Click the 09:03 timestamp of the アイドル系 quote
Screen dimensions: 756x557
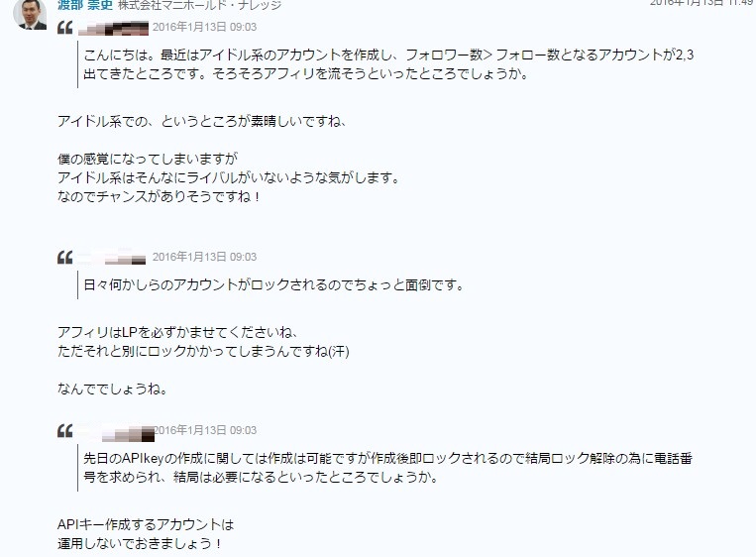[x=204, y=27]
